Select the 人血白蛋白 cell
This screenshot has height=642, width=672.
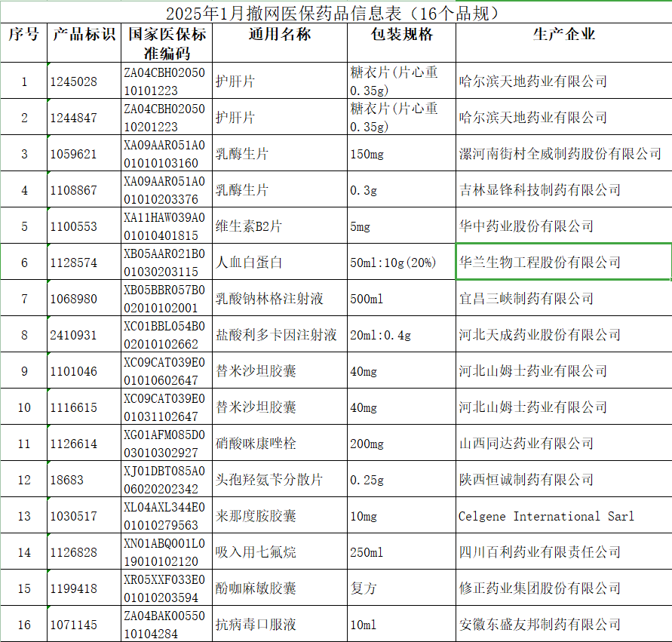(280, 263)
